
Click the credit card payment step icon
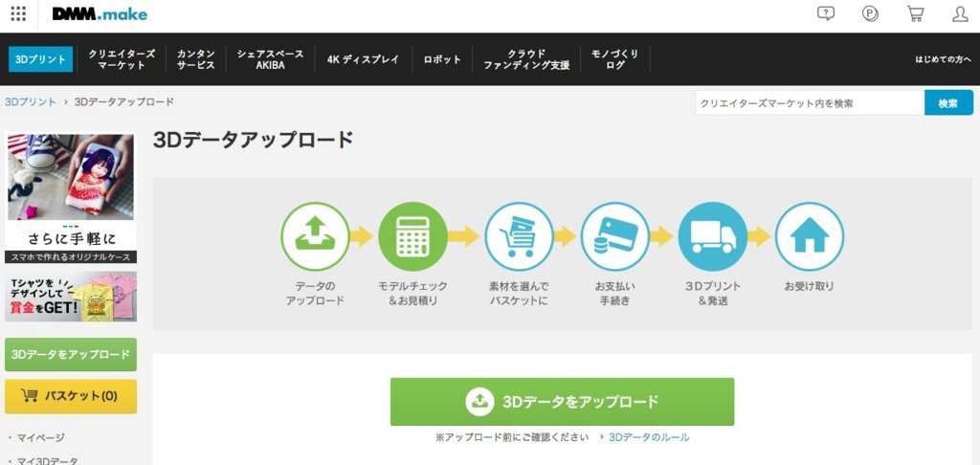pyautogui.click(x=615, y=236)
